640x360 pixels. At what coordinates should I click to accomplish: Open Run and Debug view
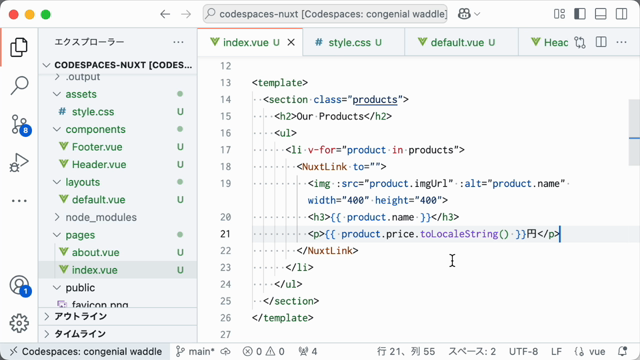point(19,162)
